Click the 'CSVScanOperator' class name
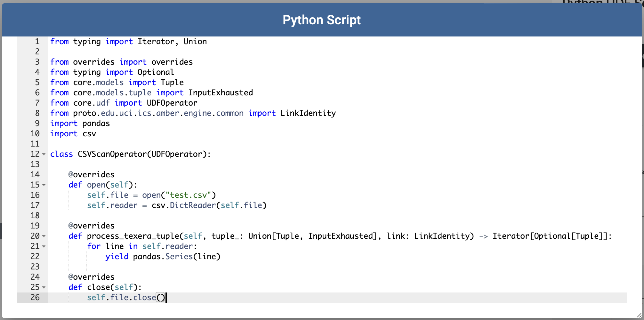 tap(112, 154)
